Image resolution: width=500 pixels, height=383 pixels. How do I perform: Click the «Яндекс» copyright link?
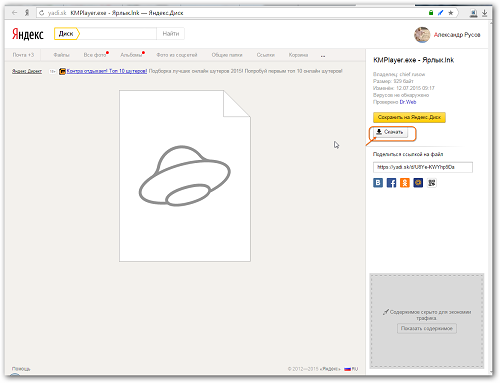tap(330, 369)
